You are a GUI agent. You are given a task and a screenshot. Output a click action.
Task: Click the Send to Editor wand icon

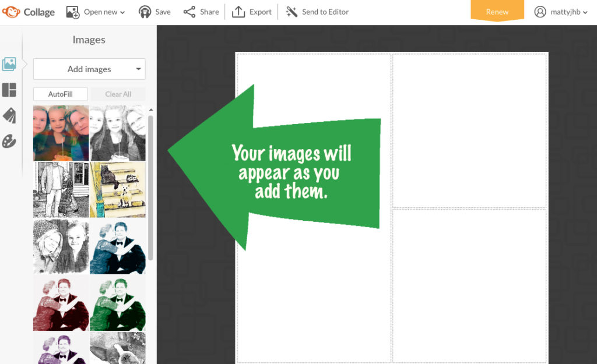coord(292,12)
